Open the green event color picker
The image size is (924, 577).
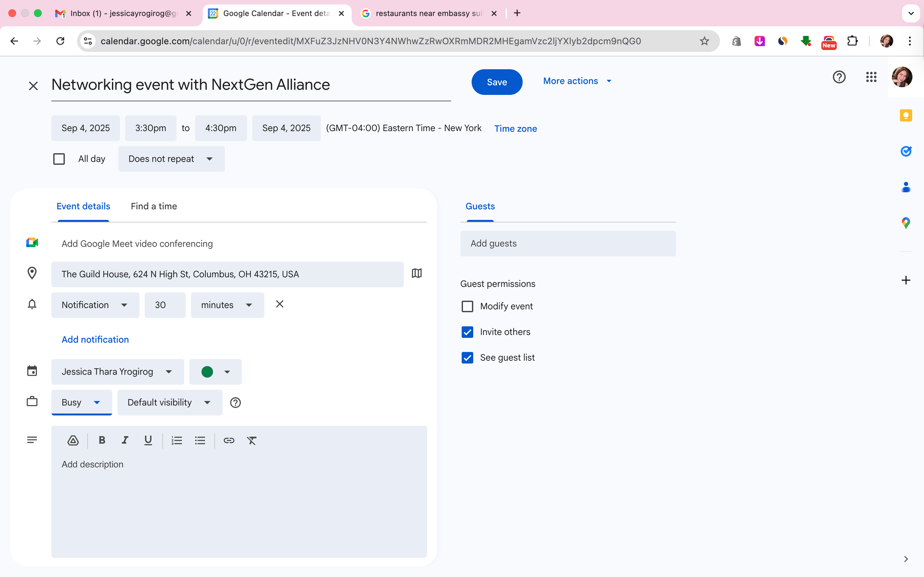[215, 372]
